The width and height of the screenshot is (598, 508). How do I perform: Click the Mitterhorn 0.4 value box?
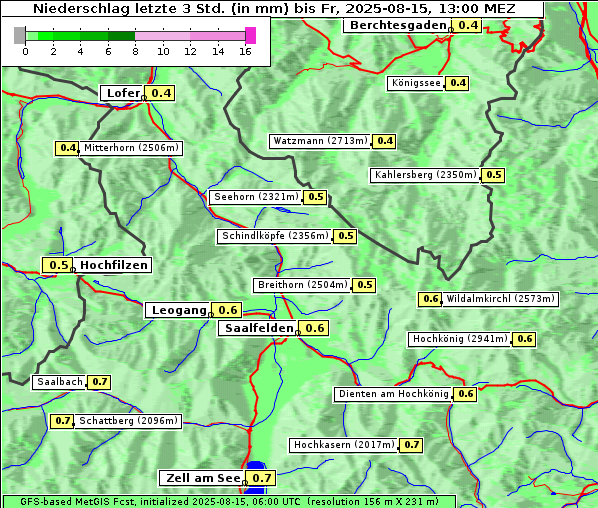(x=67, y=148)
